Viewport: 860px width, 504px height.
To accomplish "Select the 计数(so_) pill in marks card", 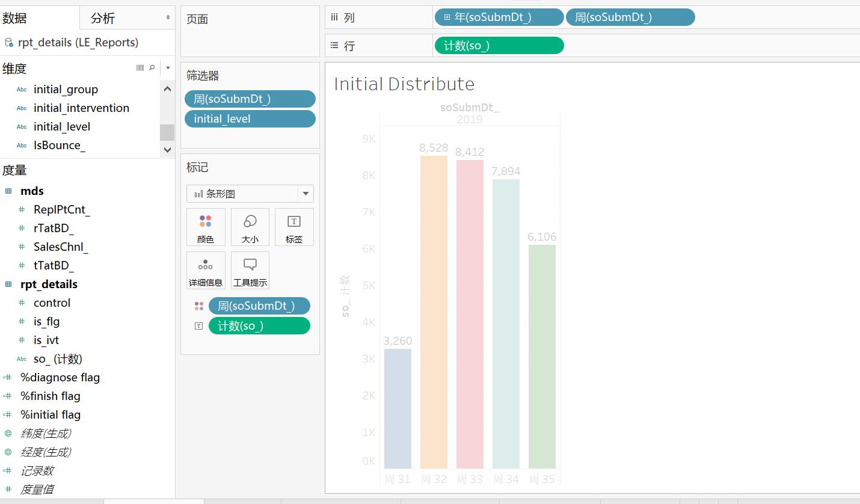I will click(x=259, y=326).
